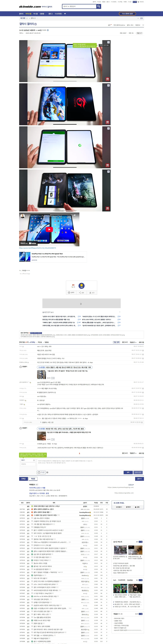Click the minor gallery ⓜ icon
The image size is (163, 644).
pos(35,24)
